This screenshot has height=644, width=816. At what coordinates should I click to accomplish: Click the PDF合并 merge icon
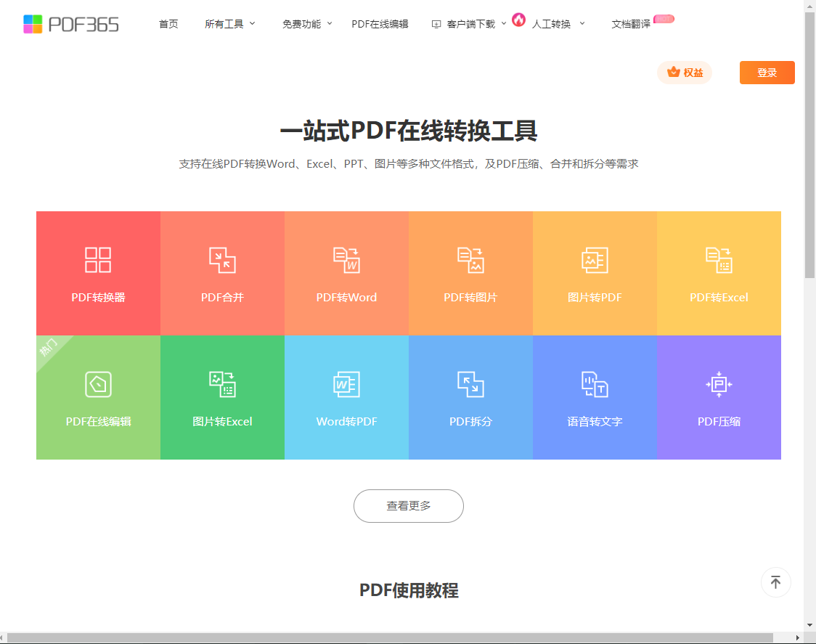pyautogui.click(x=222, y=260)
